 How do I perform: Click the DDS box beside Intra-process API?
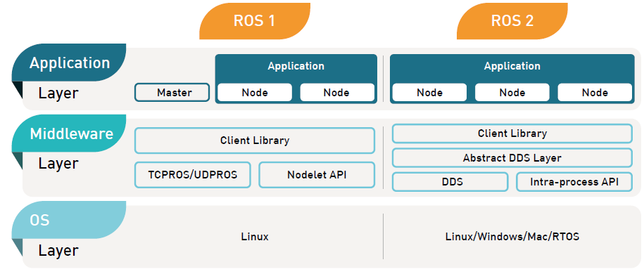pyautogui.click(x=450, y=182)
